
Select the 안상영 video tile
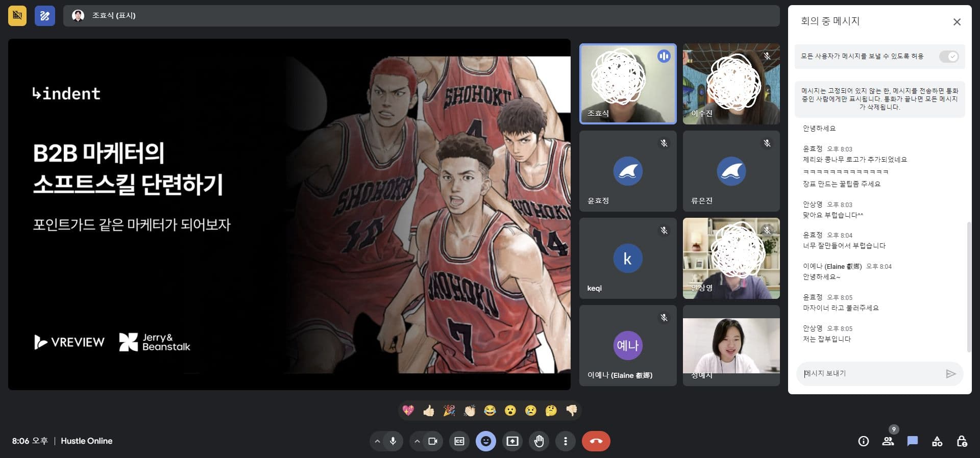click(731, 258)
